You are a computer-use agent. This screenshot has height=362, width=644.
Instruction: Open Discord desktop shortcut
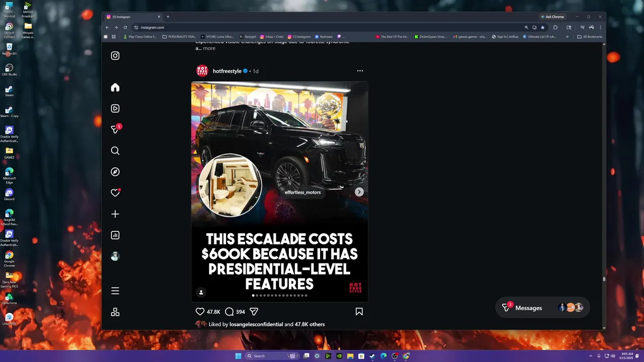click(x=9, y=195)
